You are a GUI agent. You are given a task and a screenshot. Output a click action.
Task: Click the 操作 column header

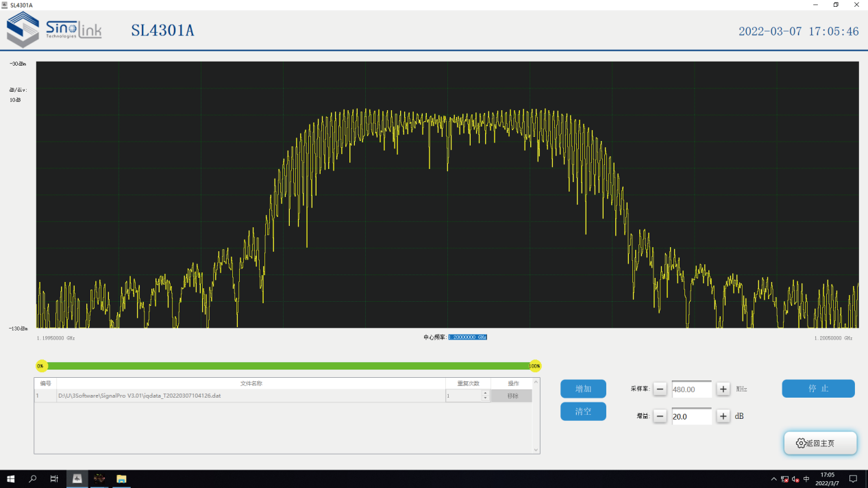pyautogui.click(x=513, y=383)
